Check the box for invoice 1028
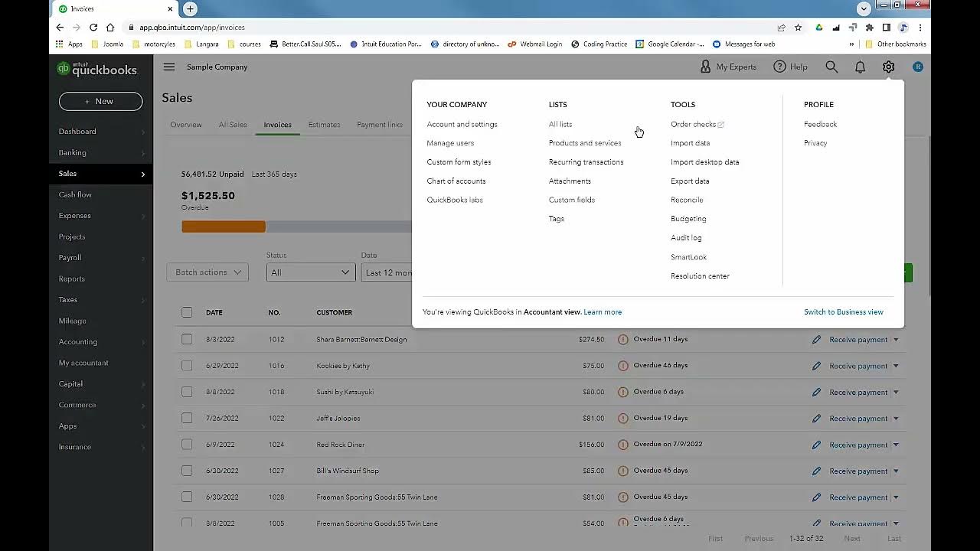The height and width of the screenshot is (551, 980). point(187,497)
